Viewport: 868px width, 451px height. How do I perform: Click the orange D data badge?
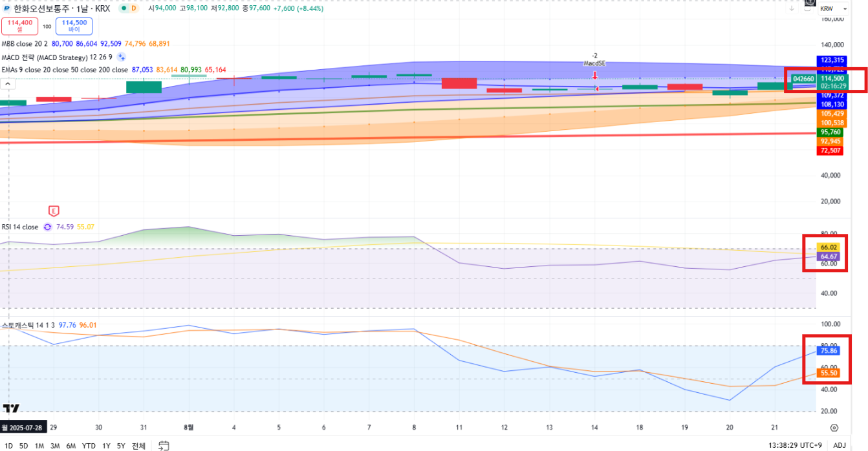click(133, 8)
